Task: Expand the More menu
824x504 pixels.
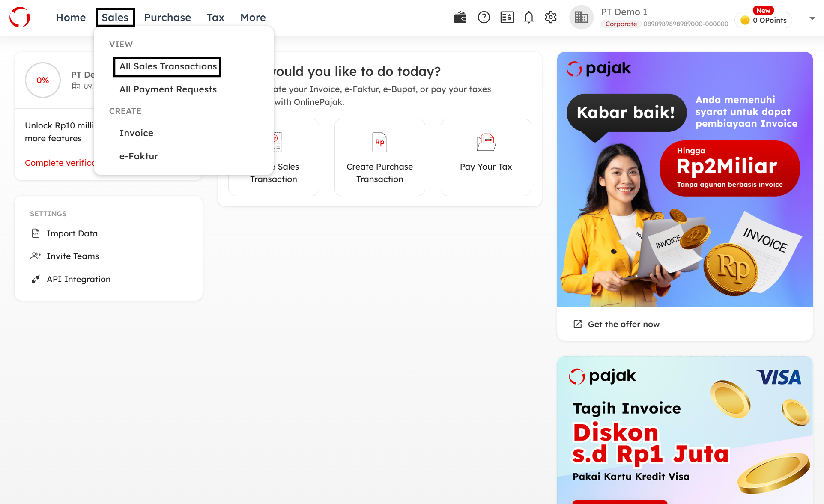Action: (253, 18)
